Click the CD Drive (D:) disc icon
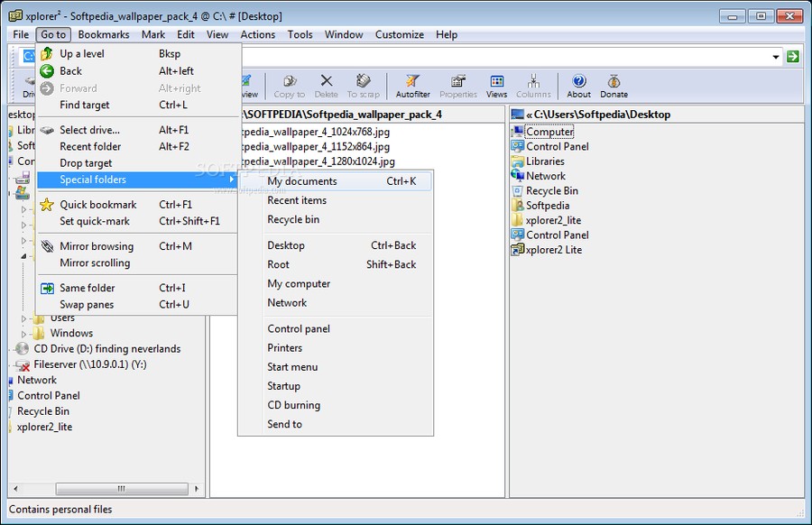This screenshot has width=812, height=525. [x=23, y=348]
